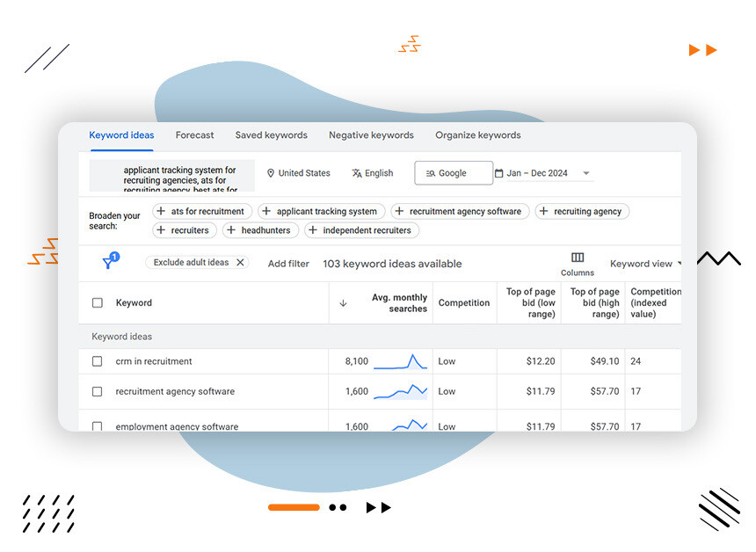Open the Negative keywords tab

[371, 134]
